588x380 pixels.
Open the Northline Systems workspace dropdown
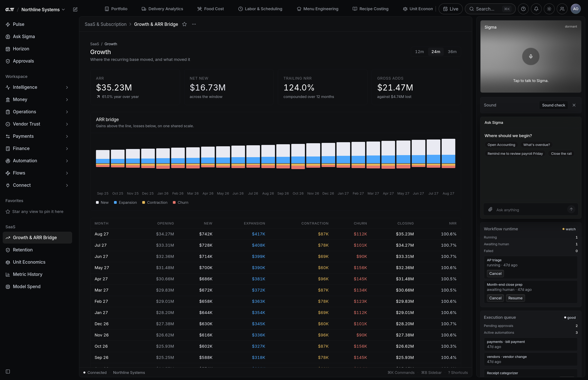tap(43, 9)
